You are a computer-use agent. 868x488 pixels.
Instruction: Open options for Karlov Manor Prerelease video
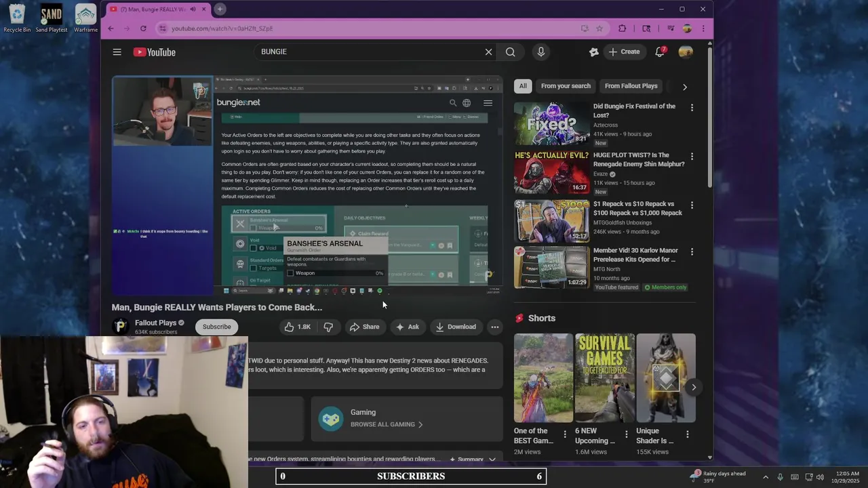point(692,251)
